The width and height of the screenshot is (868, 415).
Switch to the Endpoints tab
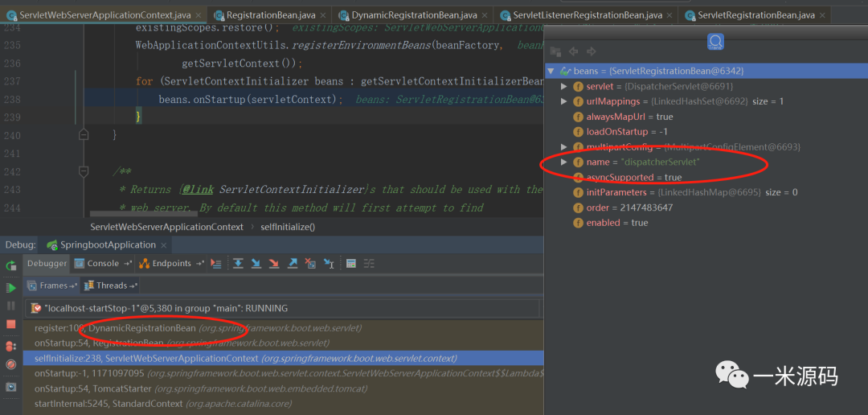171,264
